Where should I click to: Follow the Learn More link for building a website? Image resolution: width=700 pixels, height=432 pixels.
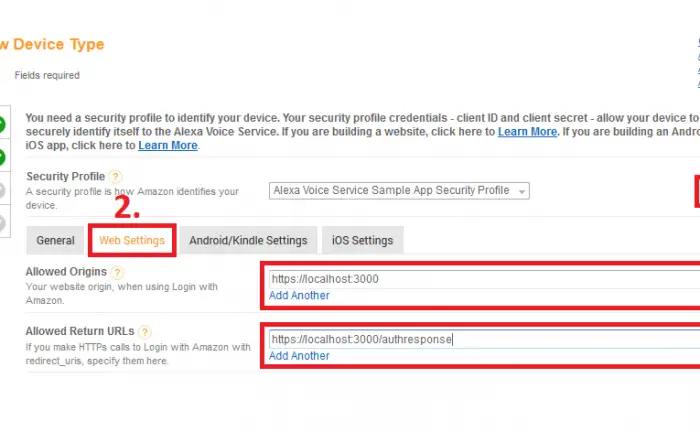tap(527, 132)
